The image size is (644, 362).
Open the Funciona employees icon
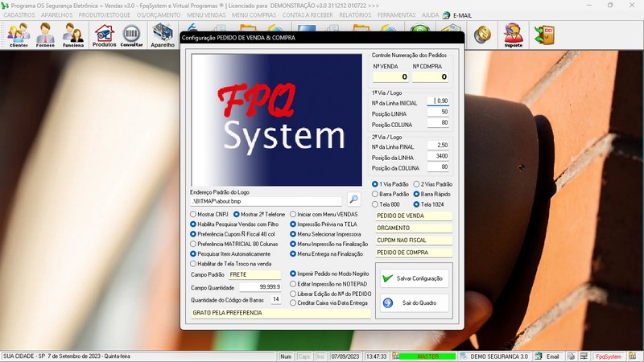(73, 35)
